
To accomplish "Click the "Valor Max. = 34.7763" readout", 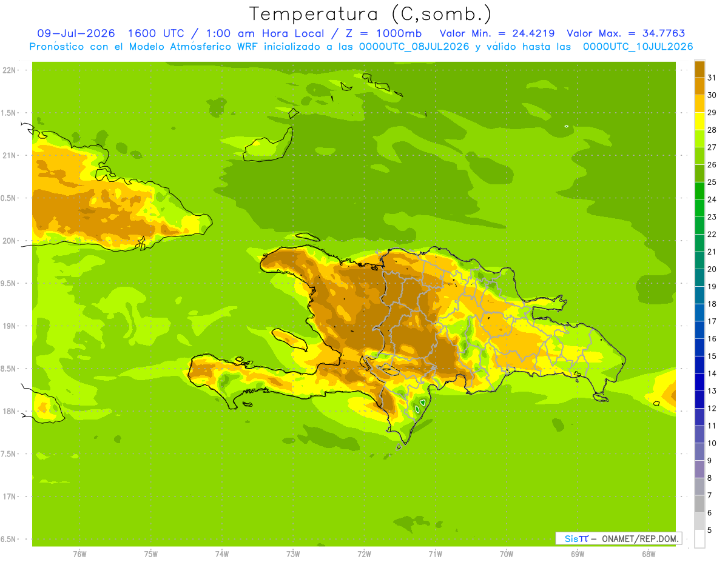I will [625, 33].
